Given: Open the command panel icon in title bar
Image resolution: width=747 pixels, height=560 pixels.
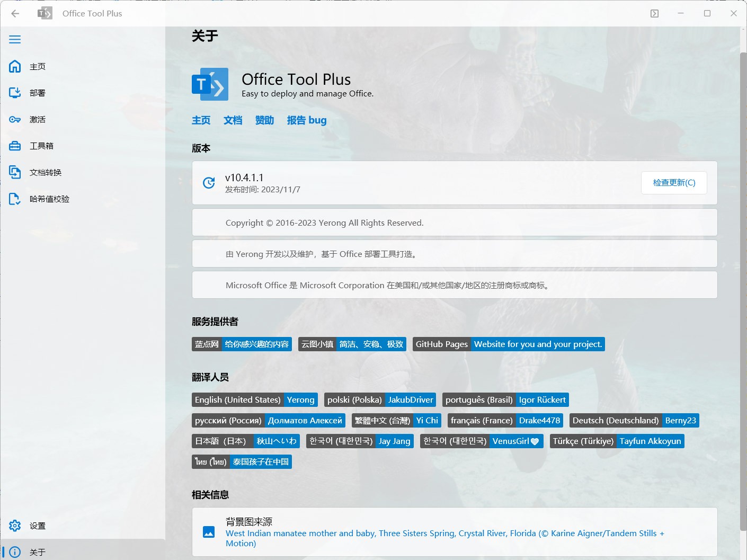Looking at the screenshot, I should [654, 13].
